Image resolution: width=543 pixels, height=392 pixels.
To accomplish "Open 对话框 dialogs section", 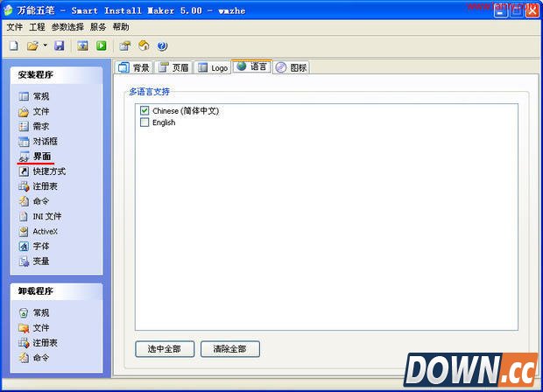I will pyautogui.click(x=38, y=141).
